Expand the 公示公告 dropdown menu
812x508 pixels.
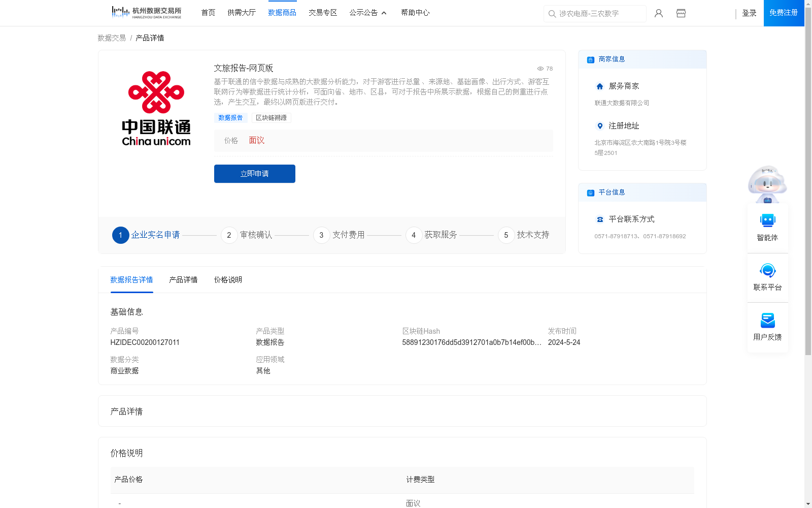click(x=368, y=13)
